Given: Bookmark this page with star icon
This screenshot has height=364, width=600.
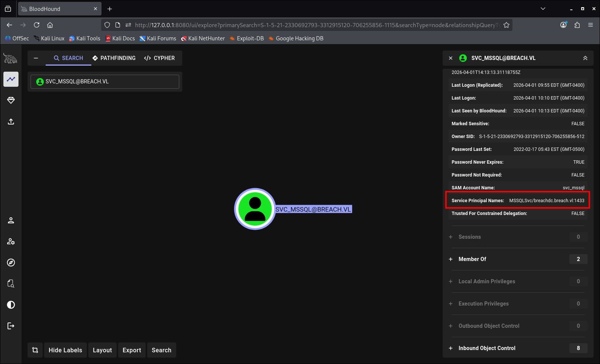Looking at the screenshot, I should 506,25.
